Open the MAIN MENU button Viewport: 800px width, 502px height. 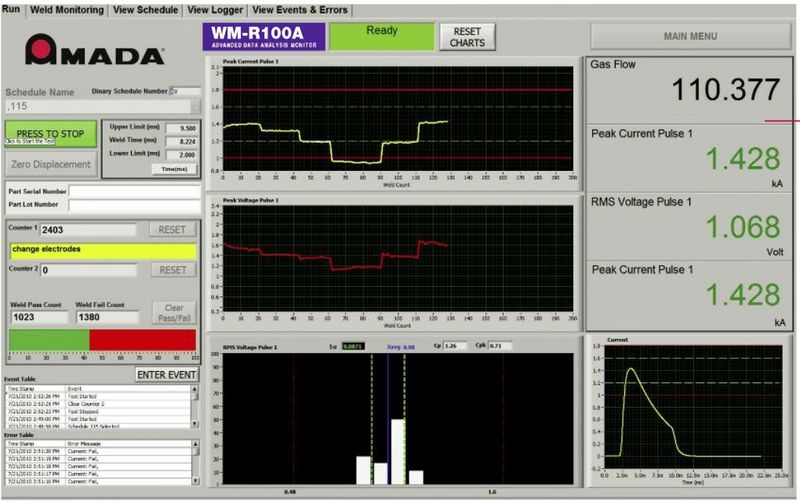[x=690, y=36]
